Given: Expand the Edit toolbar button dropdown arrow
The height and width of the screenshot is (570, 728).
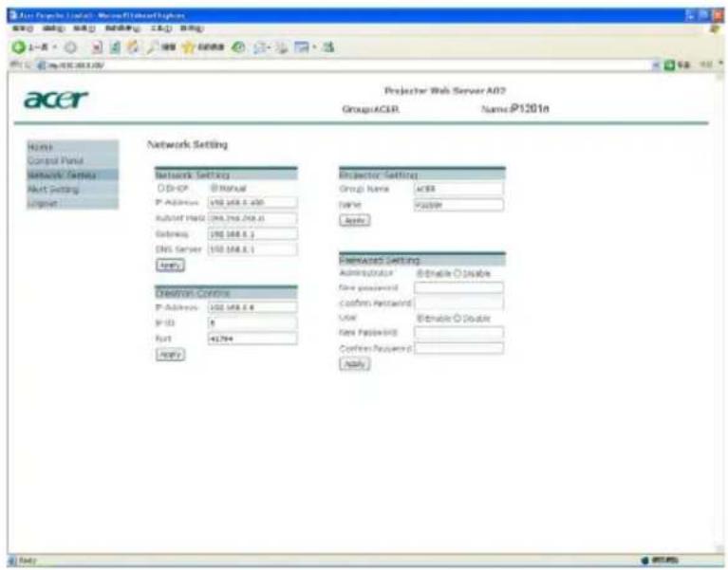Looking at the screenshot, I should point(314,47).
